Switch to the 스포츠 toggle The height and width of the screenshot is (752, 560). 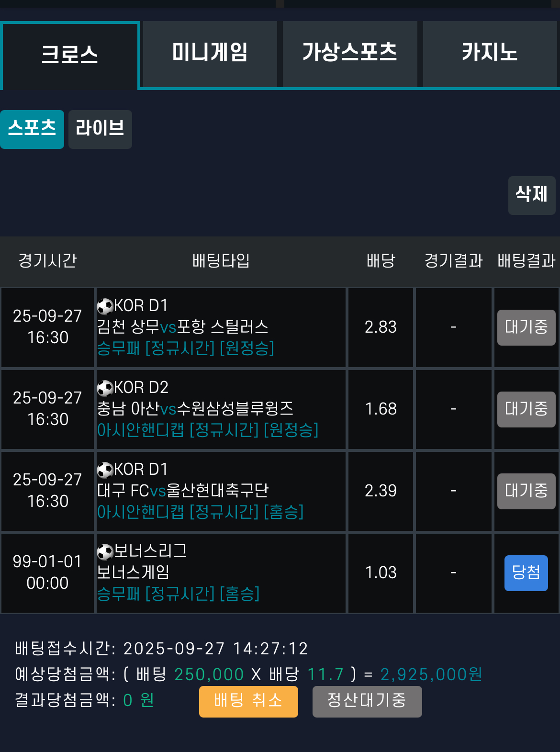[x=32, y=129]
